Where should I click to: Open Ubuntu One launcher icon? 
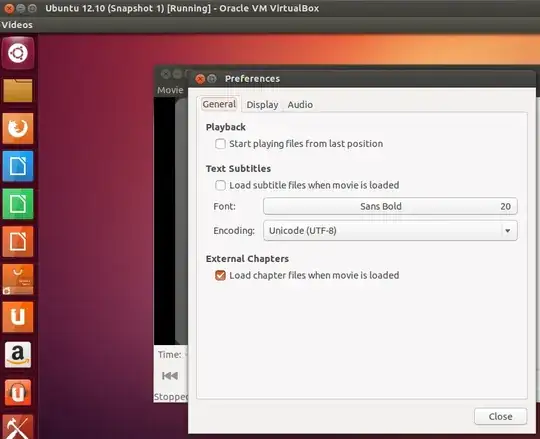(x=18, y=317)
